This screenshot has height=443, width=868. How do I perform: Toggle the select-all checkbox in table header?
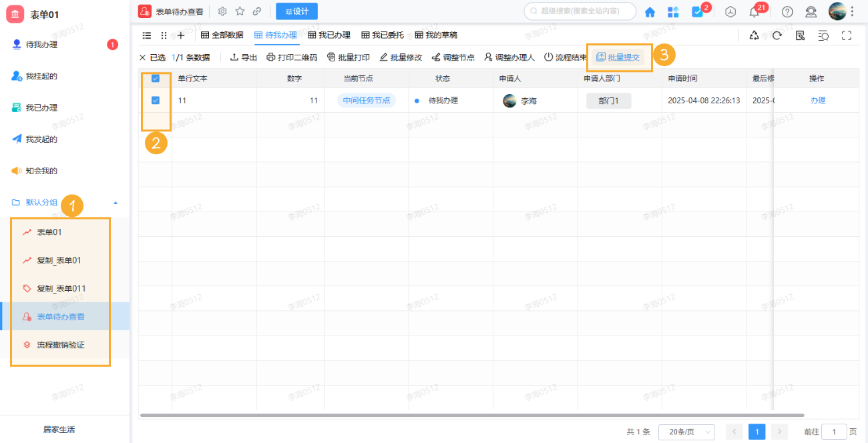(156, 78)
